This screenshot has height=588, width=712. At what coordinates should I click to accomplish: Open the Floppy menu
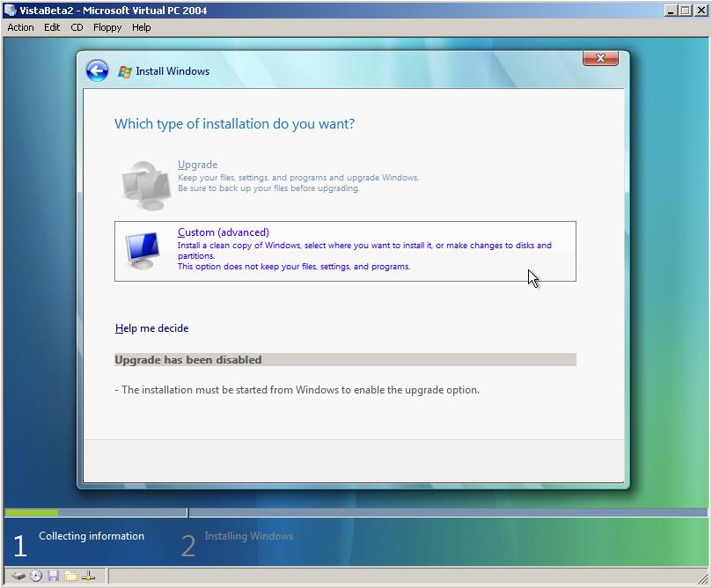pyautogui.click(x=106, y=27)
